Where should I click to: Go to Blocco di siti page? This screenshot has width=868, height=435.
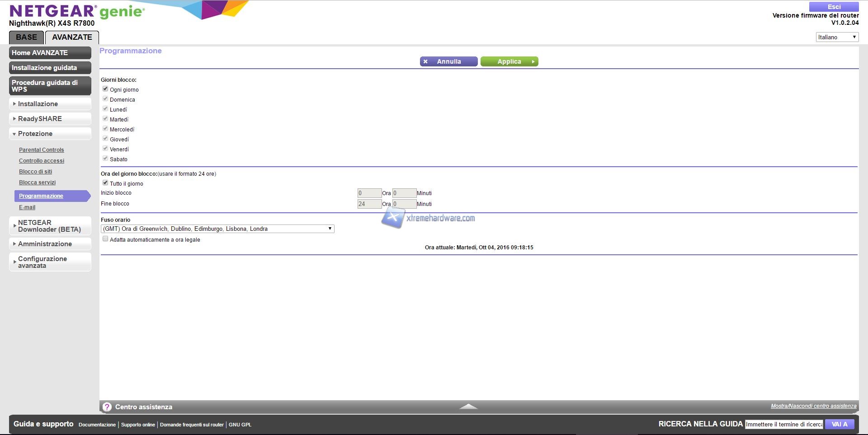pos(35,172)
